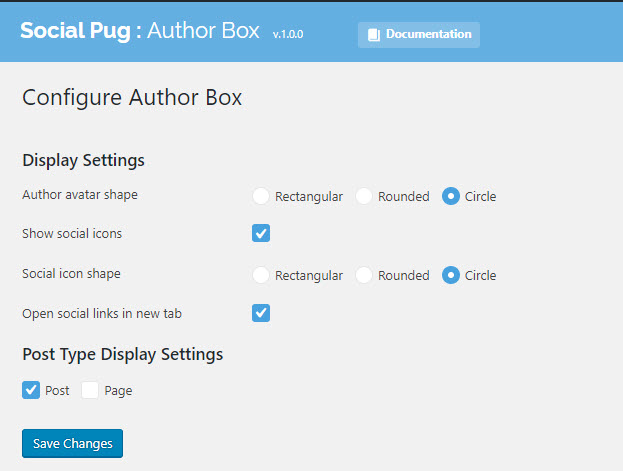Click the Display Settings heading

pos(83,161)
